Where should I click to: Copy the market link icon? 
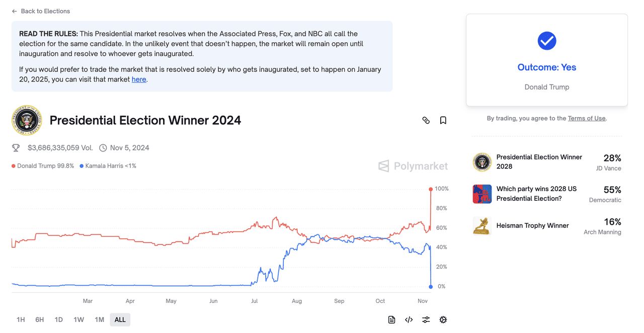click(x=426, y=120)
